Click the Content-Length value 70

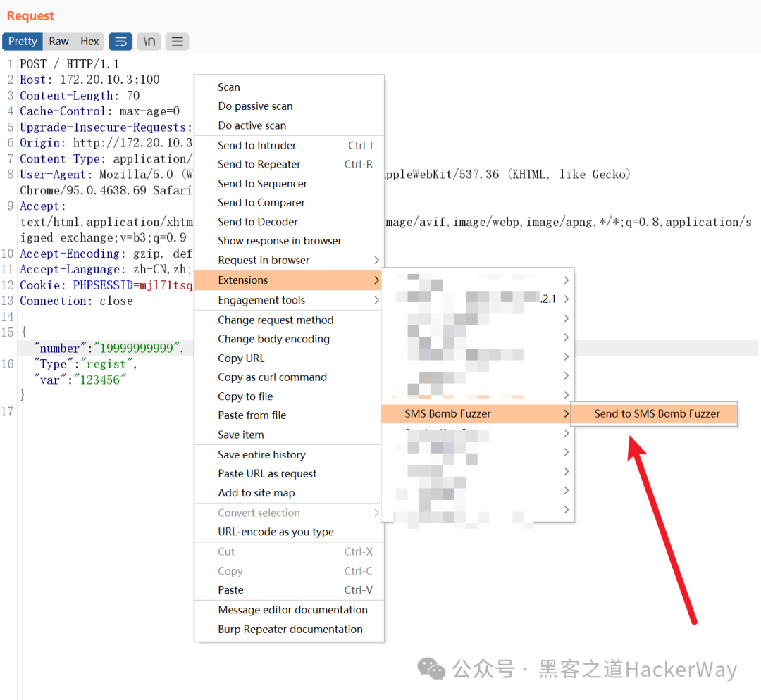(133, 96)
